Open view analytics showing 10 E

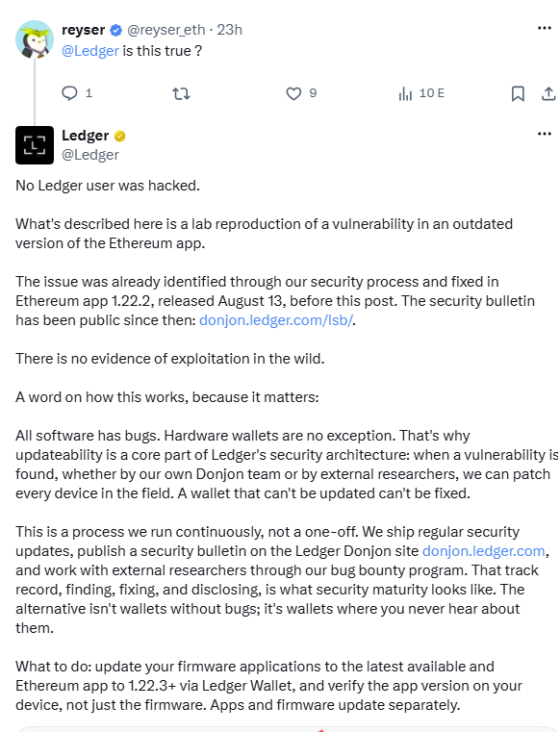pyautogui.click(x=421, y=93)
